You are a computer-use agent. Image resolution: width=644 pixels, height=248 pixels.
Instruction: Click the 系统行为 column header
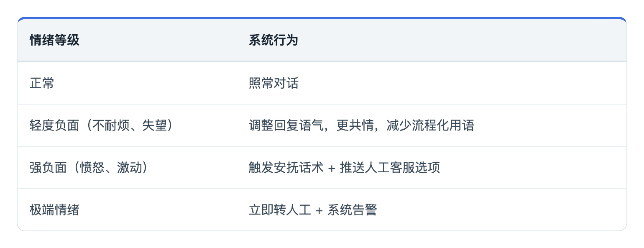[x=273, y=41]
